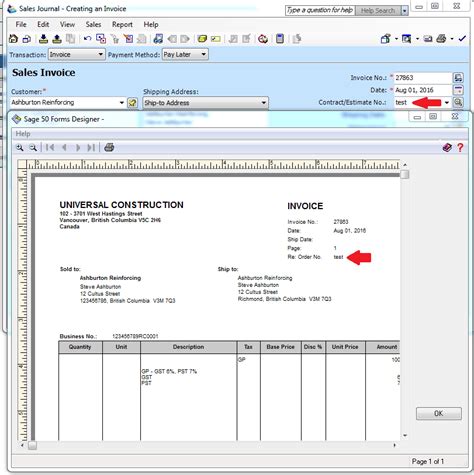Click the yellow time slips card icon
The width and height of the screenshot is (474, 475).
click(x=216, y=39)
